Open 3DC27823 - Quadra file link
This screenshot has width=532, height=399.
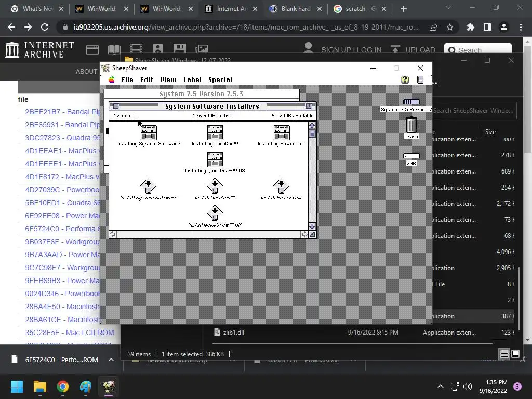pyautogui.click(x=62, y=138)
